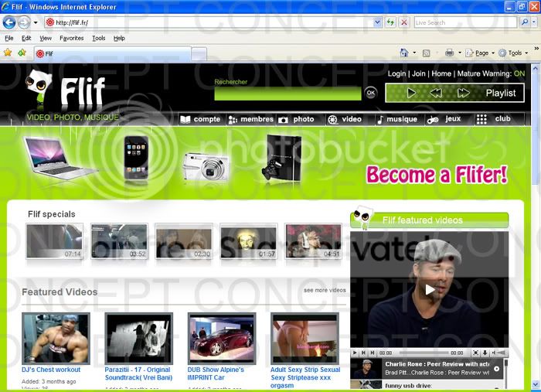Click the Home toolbar icon
This screenshot has height=392, width=541.
(404, 53)
